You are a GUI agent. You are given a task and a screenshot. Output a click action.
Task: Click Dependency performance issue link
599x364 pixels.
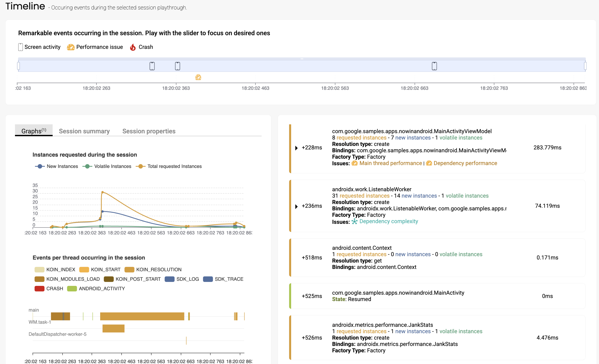[465, 163]
